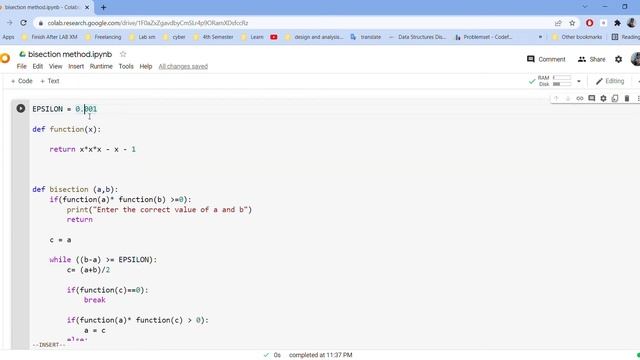View revision history via All changes saved
The width and height of the screenshot is (640, 360).
(x=183, y=66)
